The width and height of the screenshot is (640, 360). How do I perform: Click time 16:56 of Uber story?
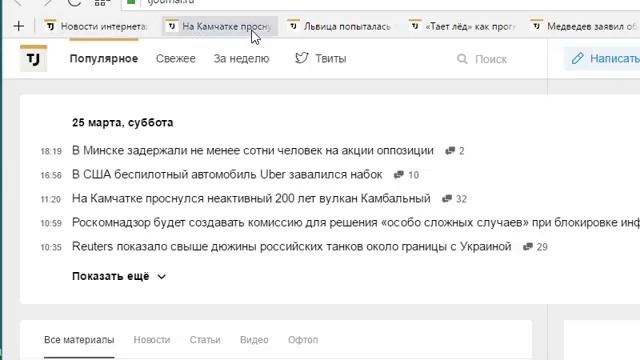point(51,176)
